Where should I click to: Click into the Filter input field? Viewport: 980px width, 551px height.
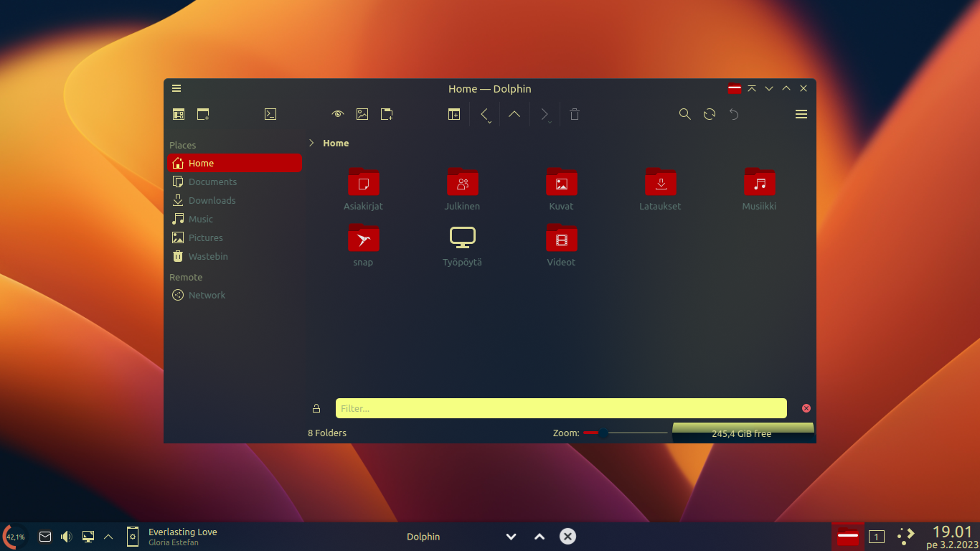coord(561,408)
